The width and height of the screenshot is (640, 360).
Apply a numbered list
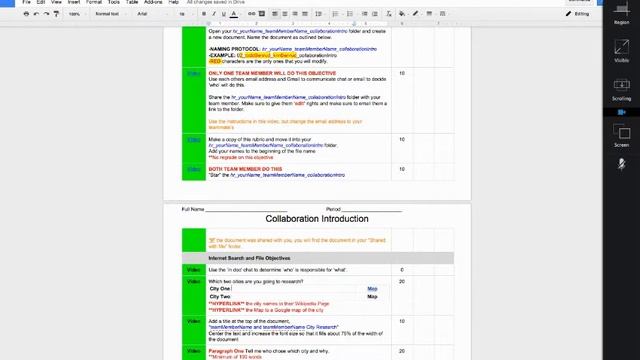tap(336, 14)
